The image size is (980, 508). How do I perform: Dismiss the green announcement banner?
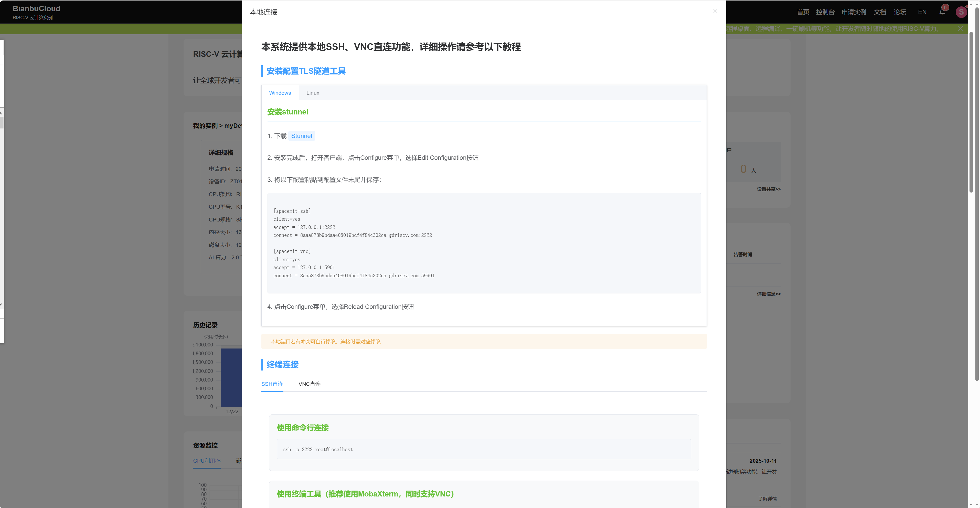click(x=961, y=28)
